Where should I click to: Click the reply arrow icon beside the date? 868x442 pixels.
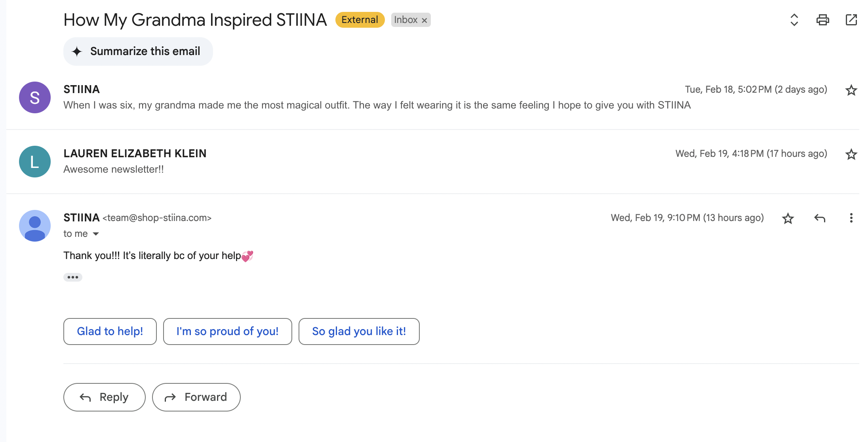(x=819, y=218)
